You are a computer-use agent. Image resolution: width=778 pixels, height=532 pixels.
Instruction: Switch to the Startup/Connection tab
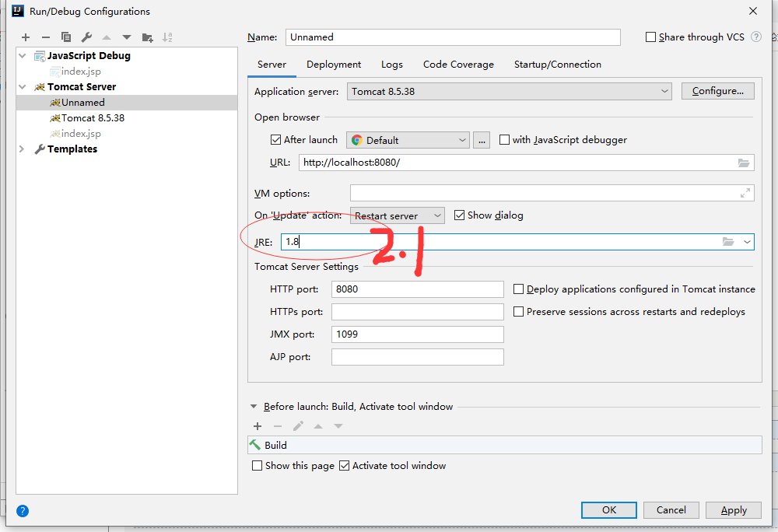point(557,65)
